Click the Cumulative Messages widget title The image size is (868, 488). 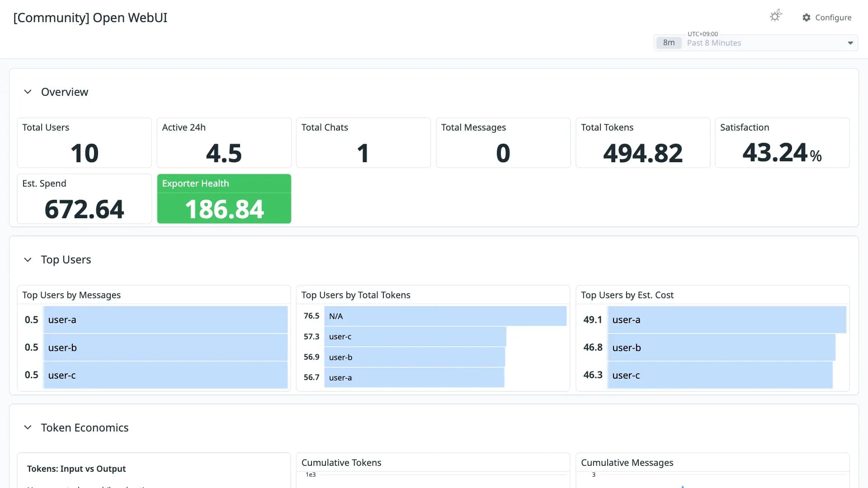[x=627, y=463]
